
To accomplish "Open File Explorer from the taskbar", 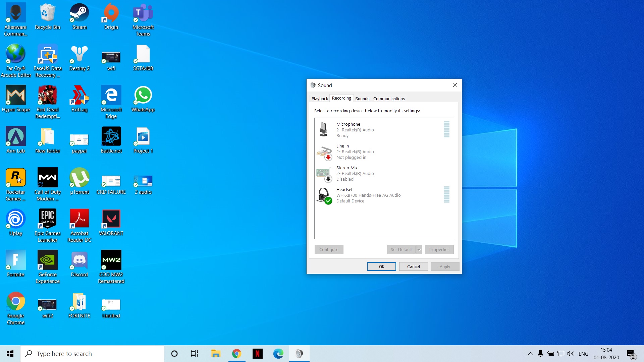I will tap(215, 354).
